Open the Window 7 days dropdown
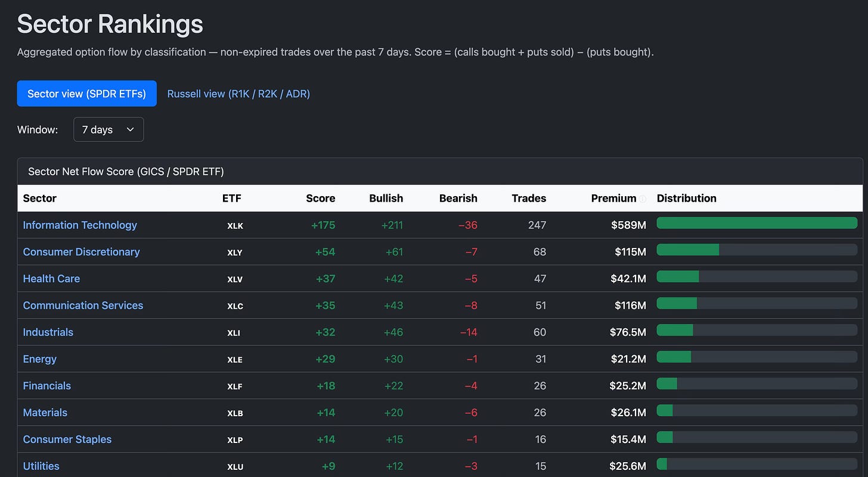868x477 pixels. coord(108,129)
